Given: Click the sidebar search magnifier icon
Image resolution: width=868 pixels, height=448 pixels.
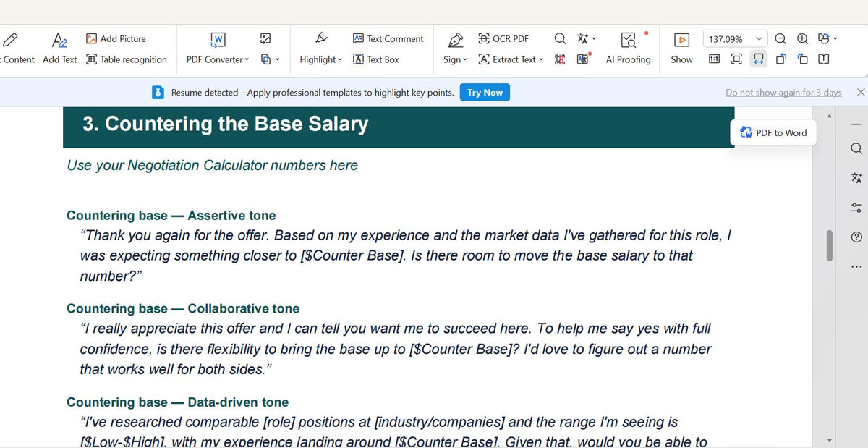Looking at the screenshot, I should [x=856, y=148].
